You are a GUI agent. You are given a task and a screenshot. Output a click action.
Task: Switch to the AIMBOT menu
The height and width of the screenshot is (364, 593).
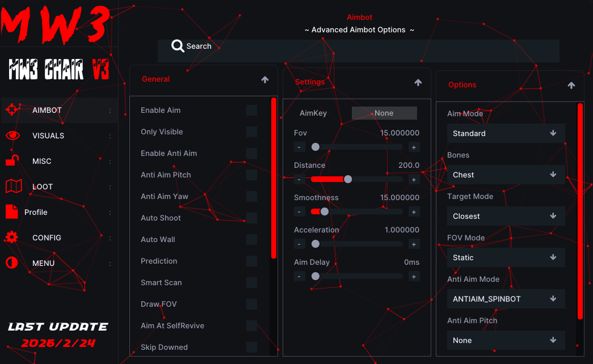[59, 110]
